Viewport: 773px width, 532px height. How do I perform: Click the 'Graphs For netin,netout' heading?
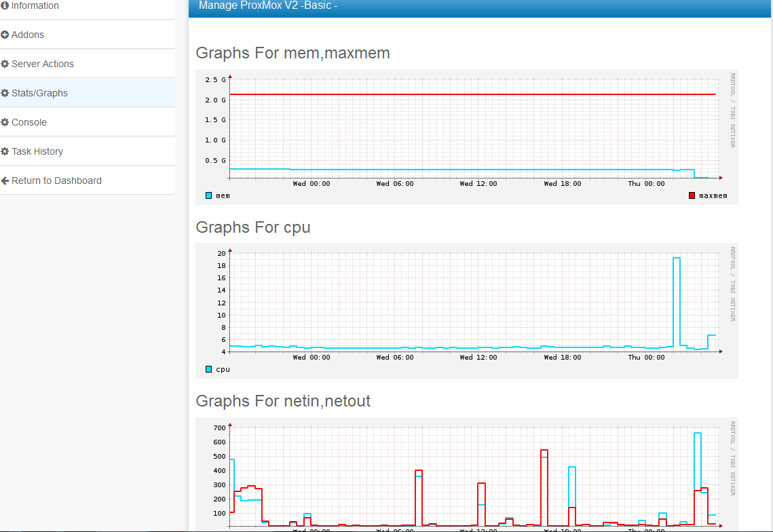tap(283, 401)
